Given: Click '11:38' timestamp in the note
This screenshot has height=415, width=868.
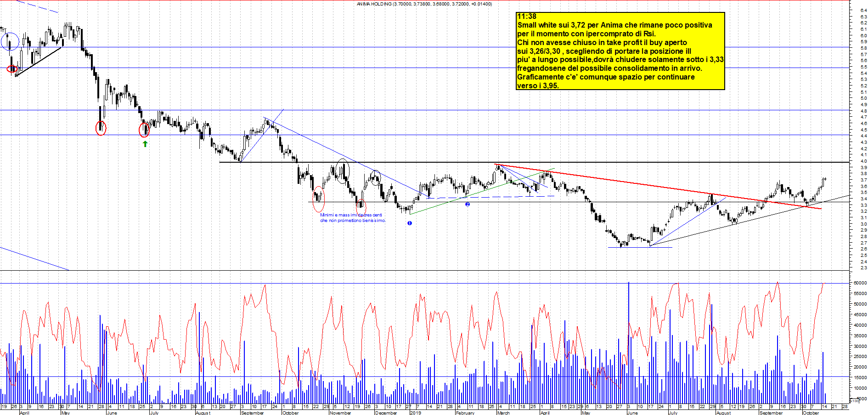Looking at the screenshot, I should pyautogui.click(x=527, y=17).
